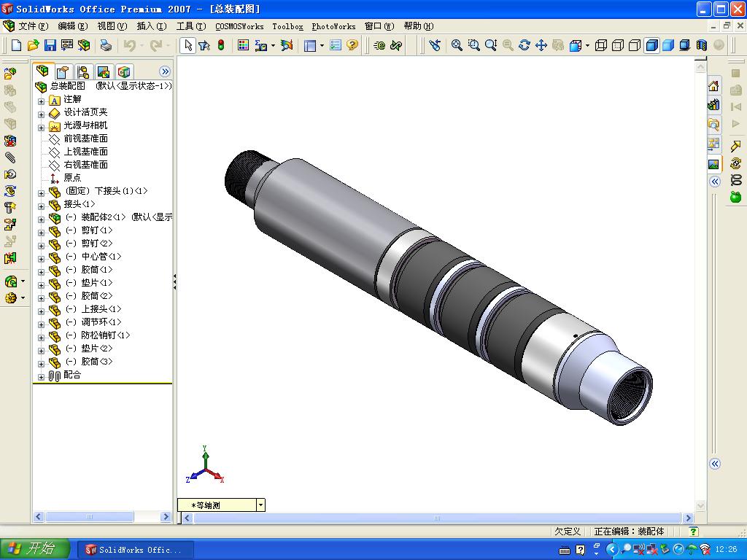The width and height of the screenshot is (747, 560).
Task: Open the View Orientation toolbar dropdown arrow
Action: coord(587,46)
